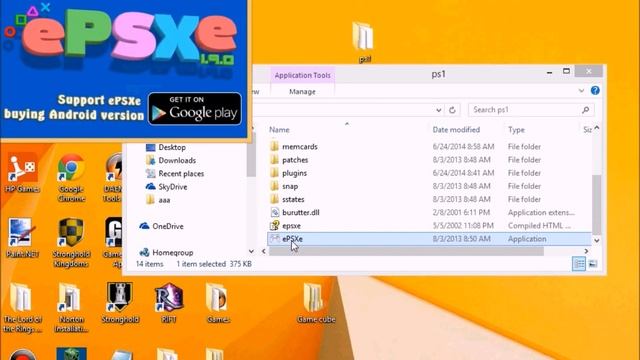Launch the RIFT desktop shortcut

(169, 303)
